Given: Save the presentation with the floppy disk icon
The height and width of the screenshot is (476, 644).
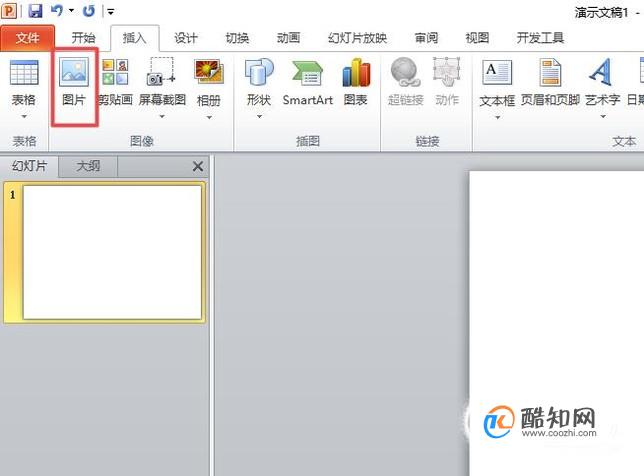Looking at the screenshot, I should point(35,11).
